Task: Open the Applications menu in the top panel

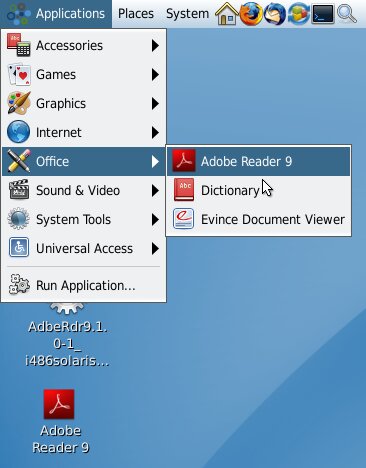Action: point(56,14)
